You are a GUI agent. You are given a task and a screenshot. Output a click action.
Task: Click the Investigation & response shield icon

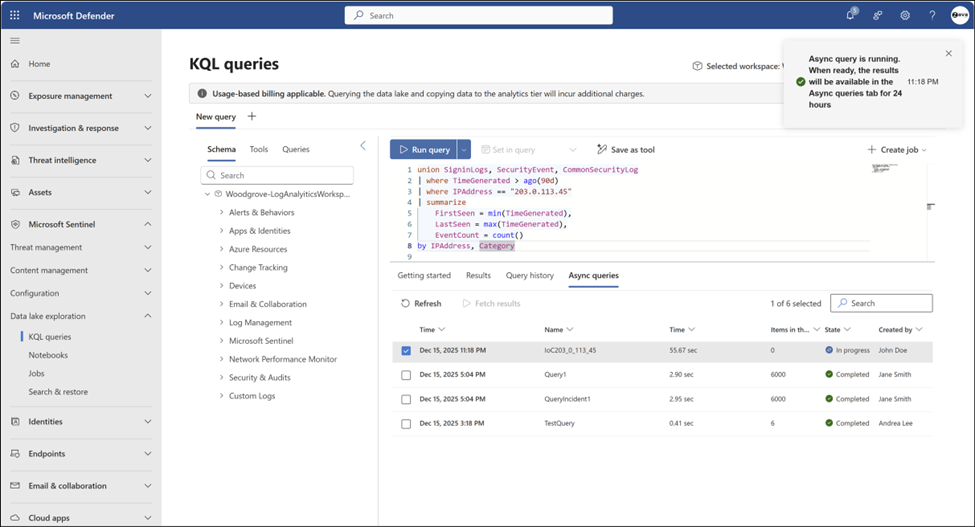click(x=15, y=128)
